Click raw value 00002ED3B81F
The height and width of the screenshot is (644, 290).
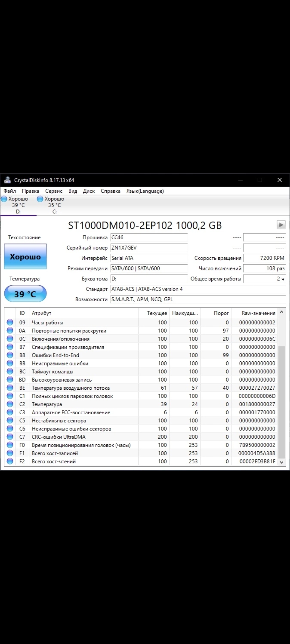(x=257, y=461)
